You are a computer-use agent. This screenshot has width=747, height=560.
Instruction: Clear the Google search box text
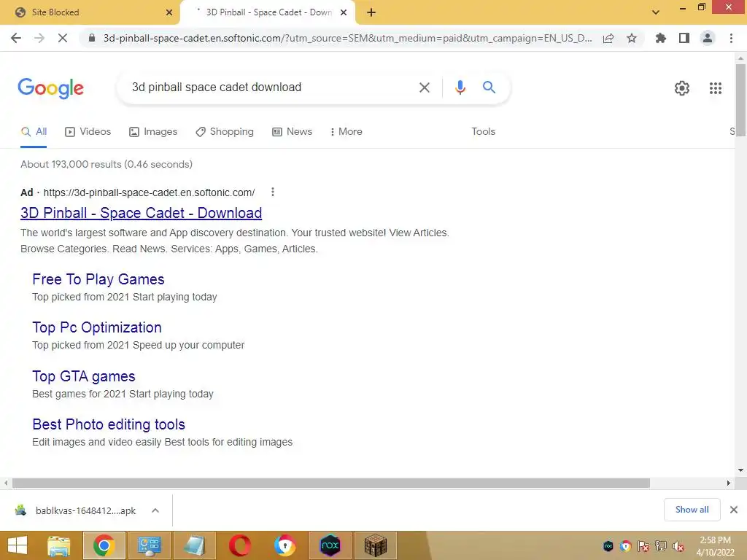pyautogui.click(x=424, y=87)
